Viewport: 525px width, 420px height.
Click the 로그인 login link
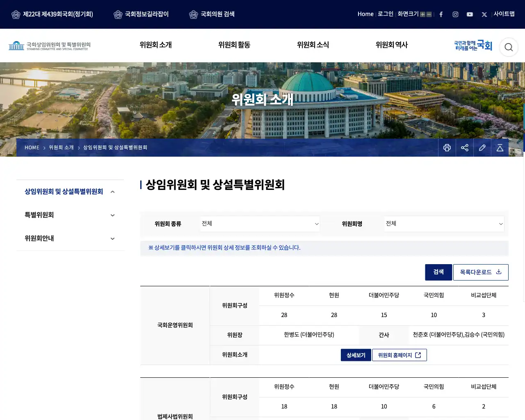coord(386,14)
